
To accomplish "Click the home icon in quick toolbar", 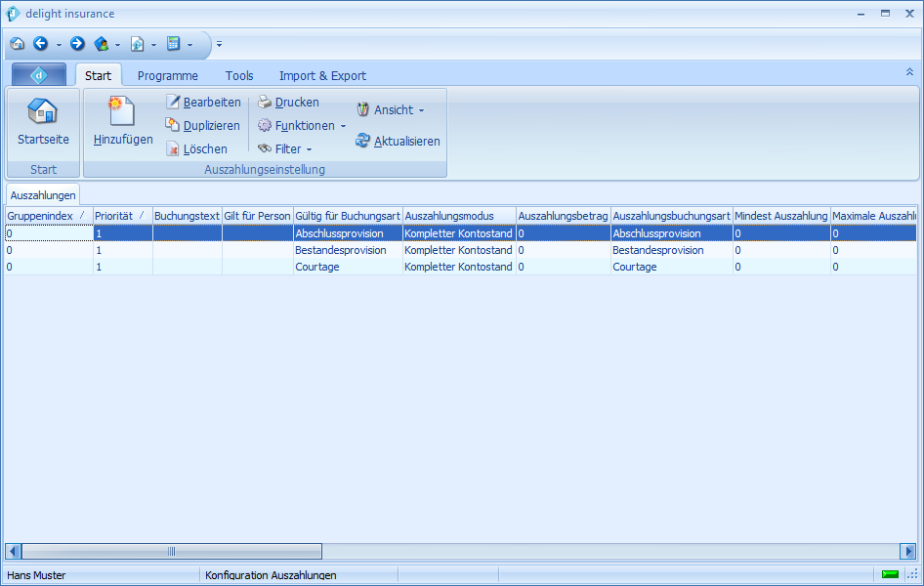I will click(x=17, y=44).
